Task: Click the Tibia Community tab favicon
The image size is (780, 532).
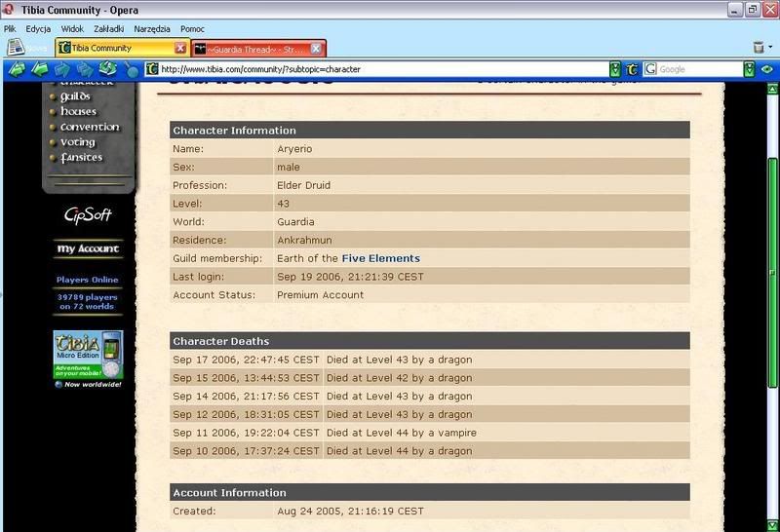Action: [64, 48]
